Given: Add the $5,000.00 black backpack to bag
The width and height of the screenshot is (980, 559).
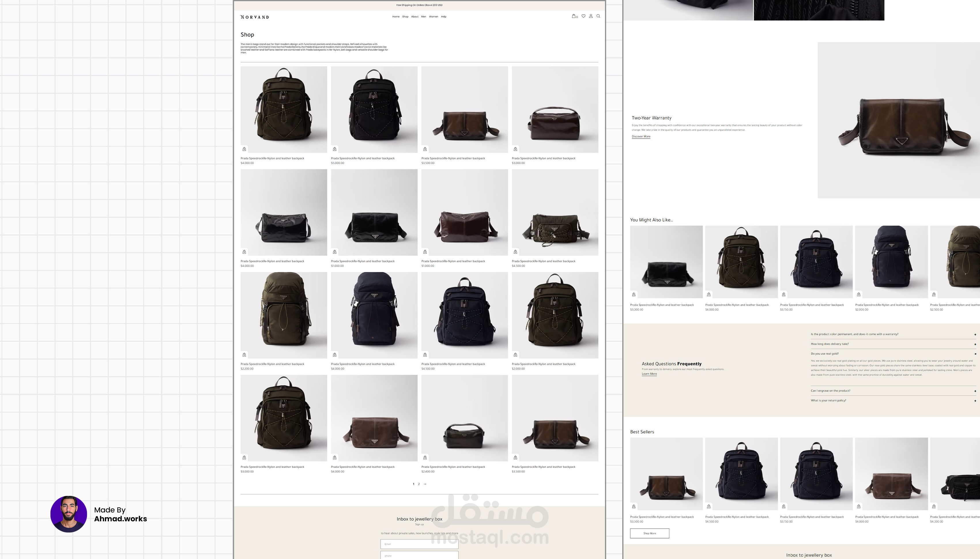Looking at the screenshot, I should pos(334,149).
